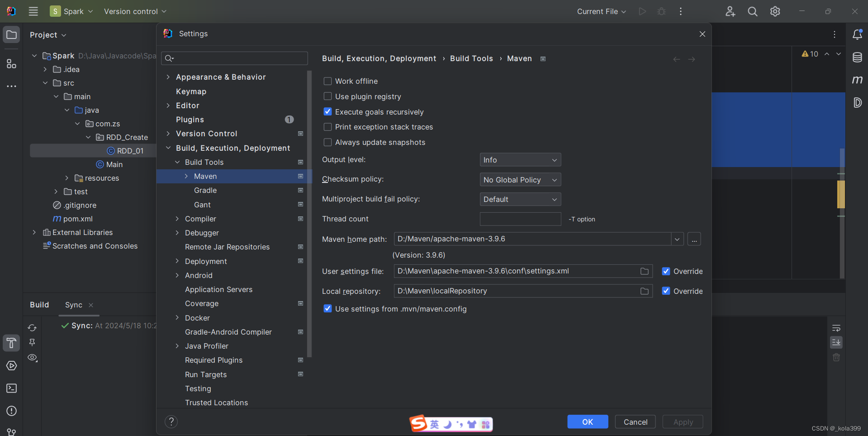Open the Services tool window
Screen dimensions: 868x436
11,366
